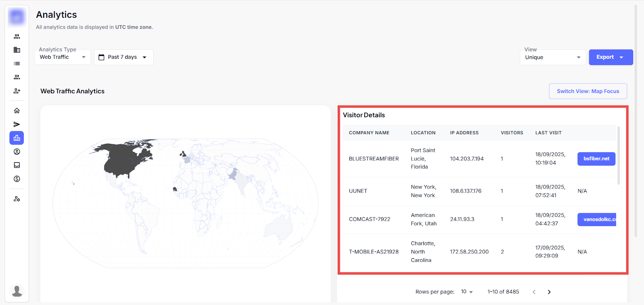
Task: Open the inbox tray icon in sidebar
Action: (x=17, y=165)
